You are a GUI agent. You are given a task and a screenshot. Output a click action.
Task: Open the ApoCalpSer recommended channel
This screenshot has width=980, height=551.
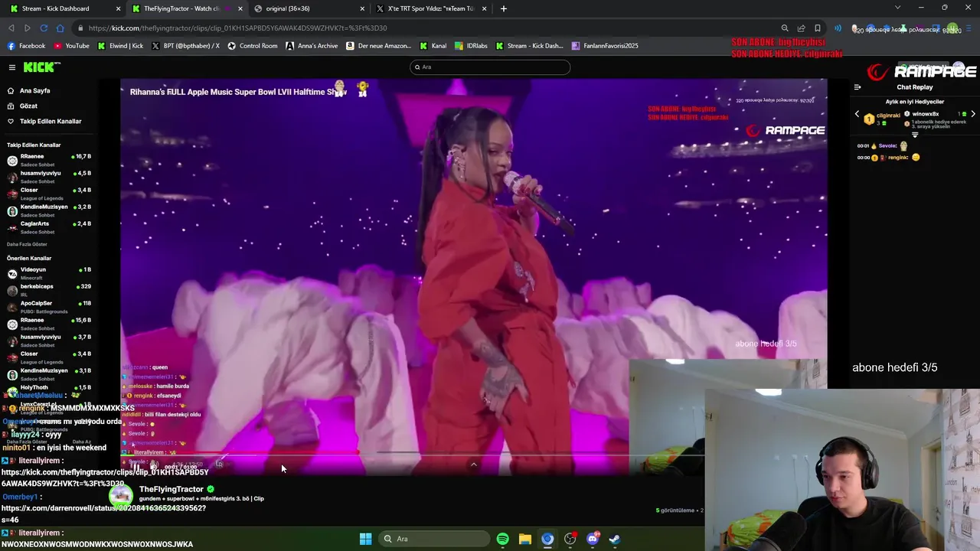coord(49,306)
